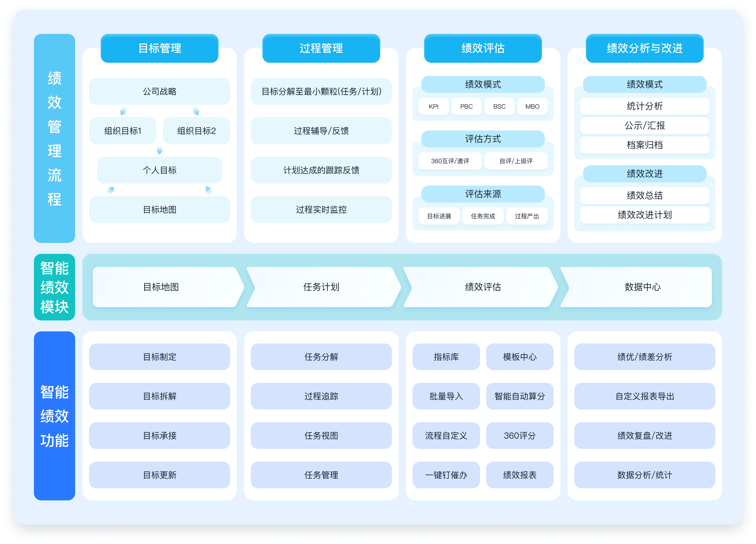Click the 智能自动算分 feature button

click(x=520, y=396)
